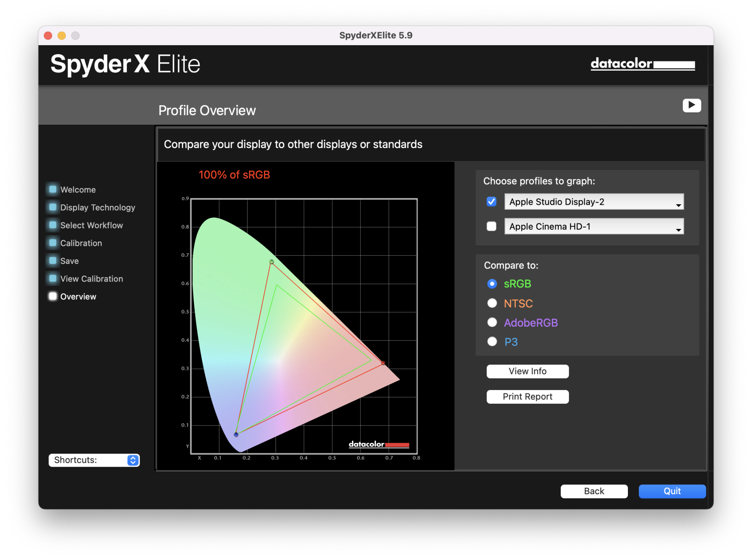Go to the Overview step in sidebar

tap(78, 297)
